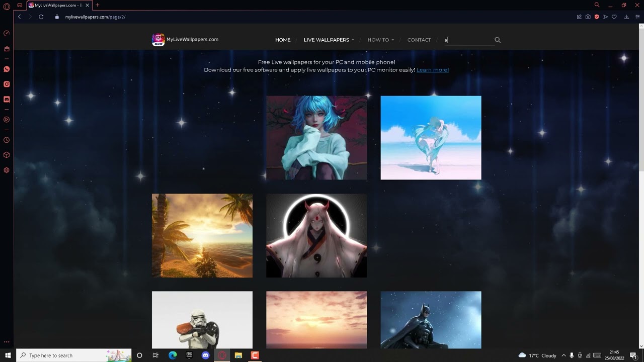Open the briefcase icon in the Opera sidebar
Image resolution: width=644 pixels, height=362 pixels.
click(7, 49)
